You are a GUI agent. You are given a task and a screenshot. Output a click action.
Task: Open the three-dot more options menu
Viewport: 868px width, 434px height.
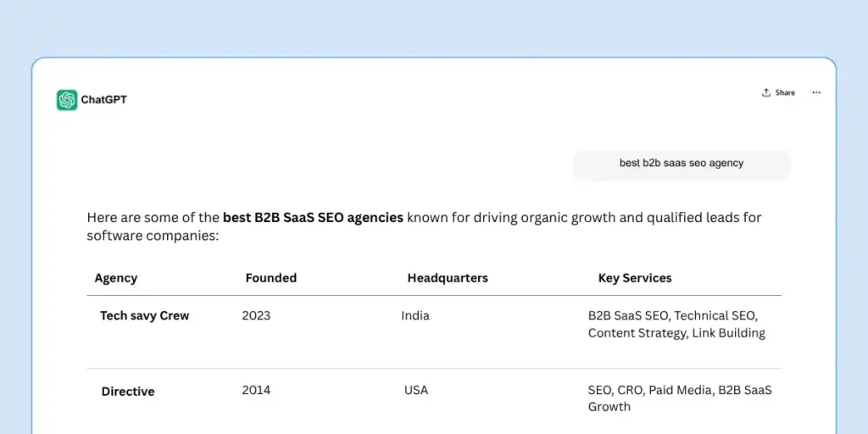[816, 92]
